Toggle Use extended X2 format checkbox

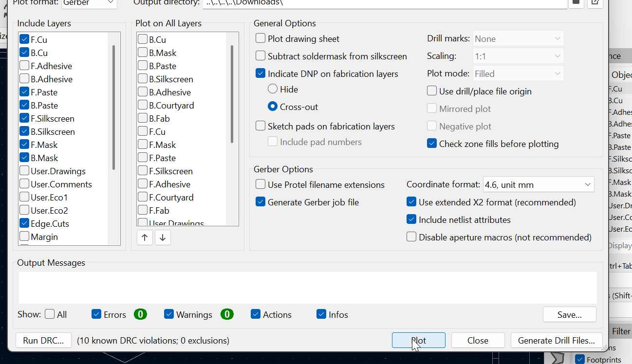coord(411,202)
